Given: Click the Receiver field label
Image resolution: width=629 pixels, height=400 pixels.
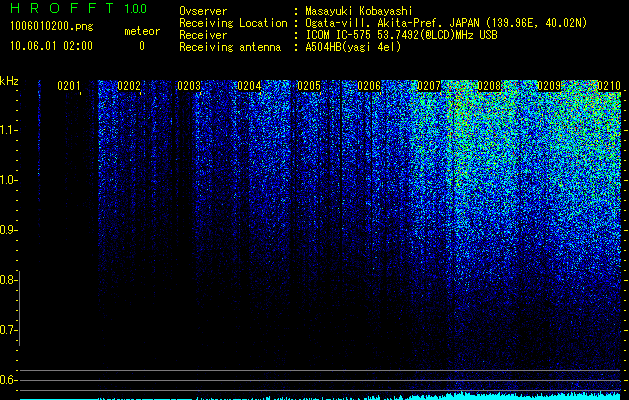Looking at the screenshot, I should click(203, 35).
